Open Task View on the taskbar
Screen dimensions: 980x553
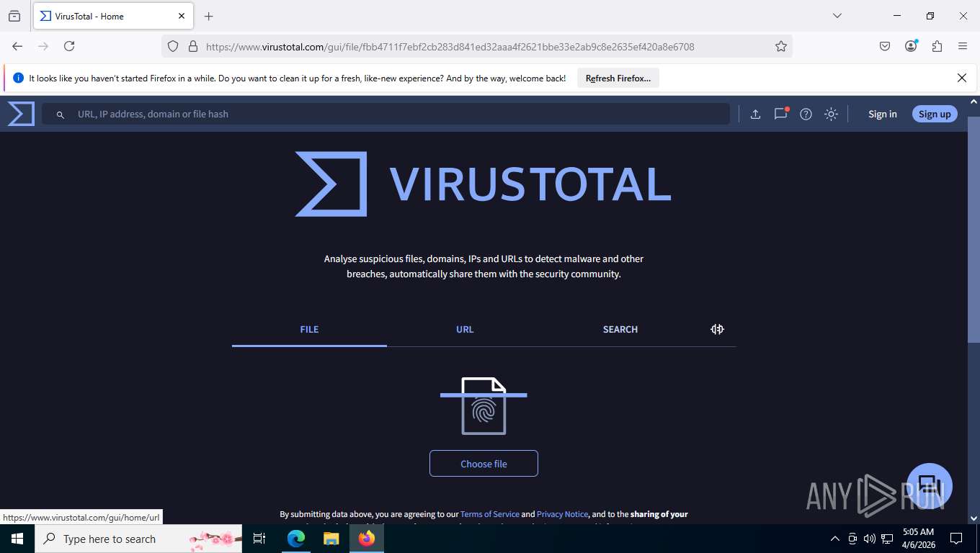259,539
